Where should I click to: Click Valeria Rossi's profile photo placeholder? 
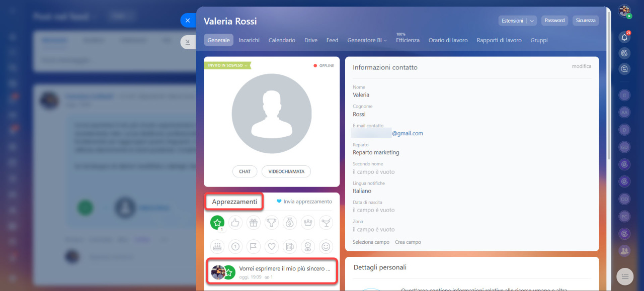pyautogui.click(x=272, y=114)
